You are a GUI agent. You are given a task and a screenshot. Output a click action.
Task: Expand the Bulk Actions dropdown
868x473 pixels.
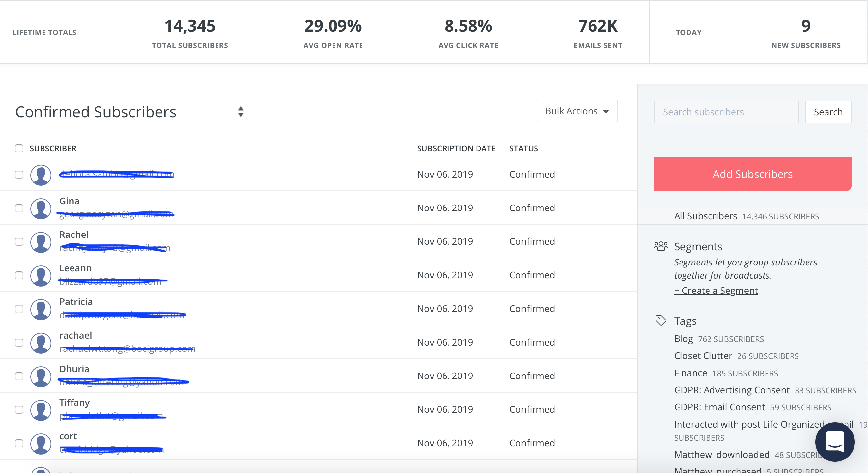577,111
